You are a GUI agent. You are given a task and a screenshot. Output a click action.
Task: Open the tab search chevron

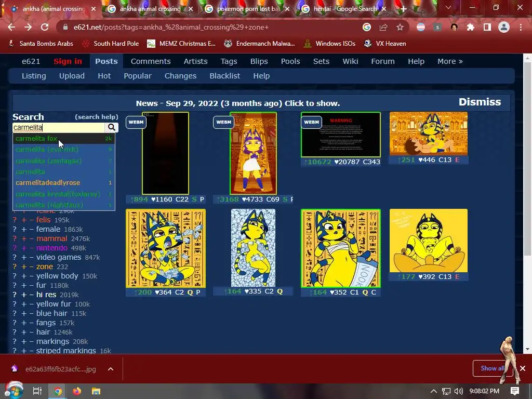(x=448, y=7)
